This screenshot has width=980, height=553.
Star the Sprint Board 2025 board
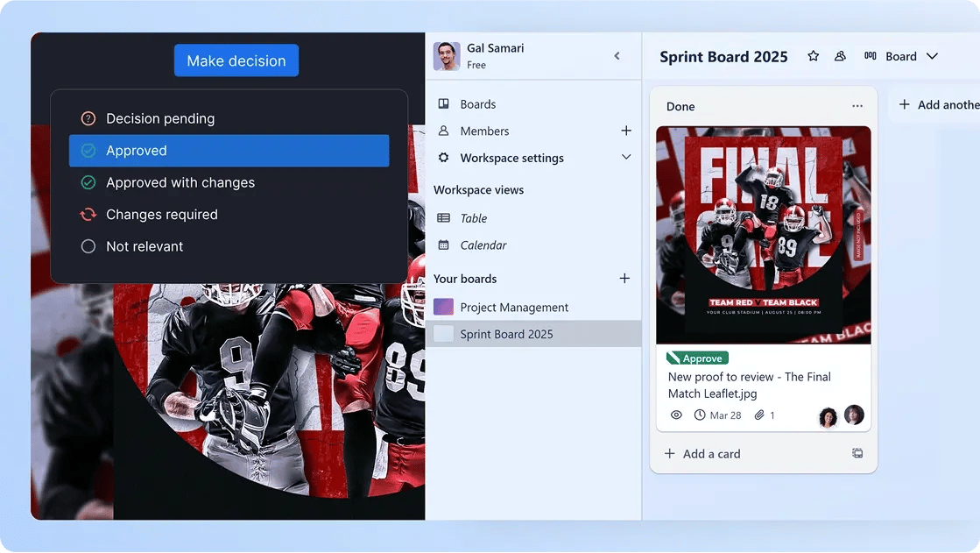pos(813,56)
